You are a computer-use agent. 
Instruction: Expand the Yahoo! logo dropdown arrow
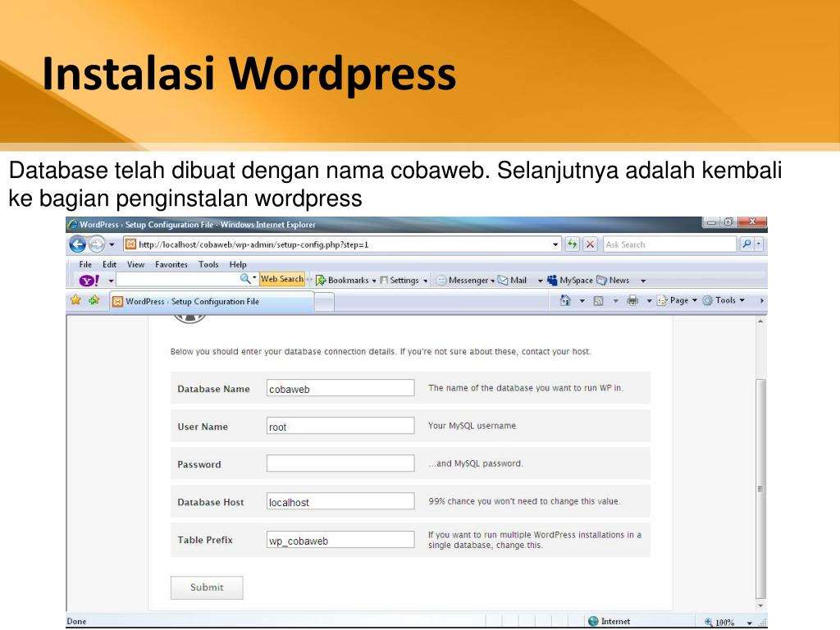pyautogui.click(x=111, y=281)
